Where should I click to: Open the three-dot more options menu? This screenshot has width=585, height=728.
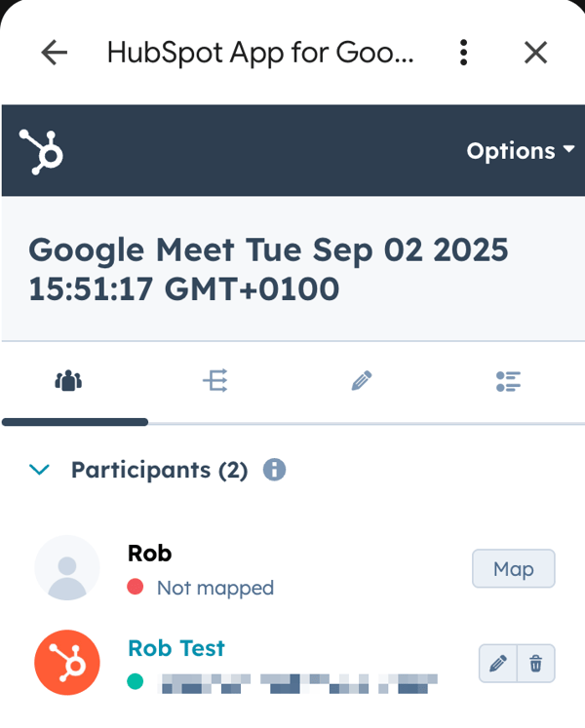click(x=463, y=53)
